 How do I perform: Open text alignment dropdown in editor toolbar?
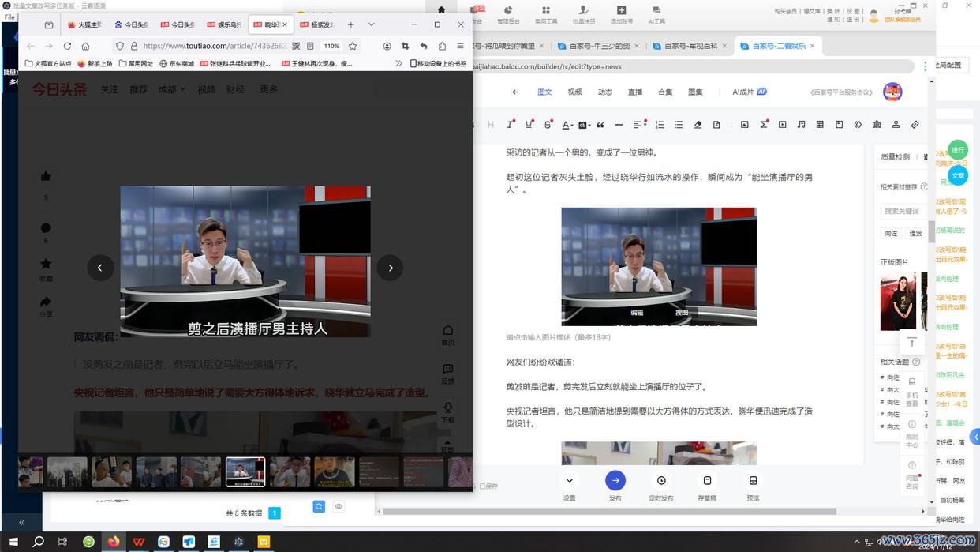click(639, 125)
